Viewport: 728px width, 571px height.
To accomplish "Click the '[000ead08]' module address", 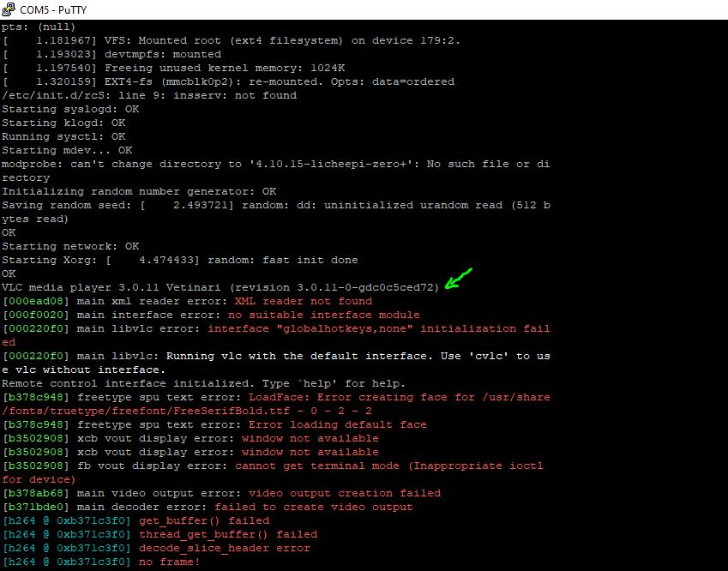I will click(x=36, y=301).
